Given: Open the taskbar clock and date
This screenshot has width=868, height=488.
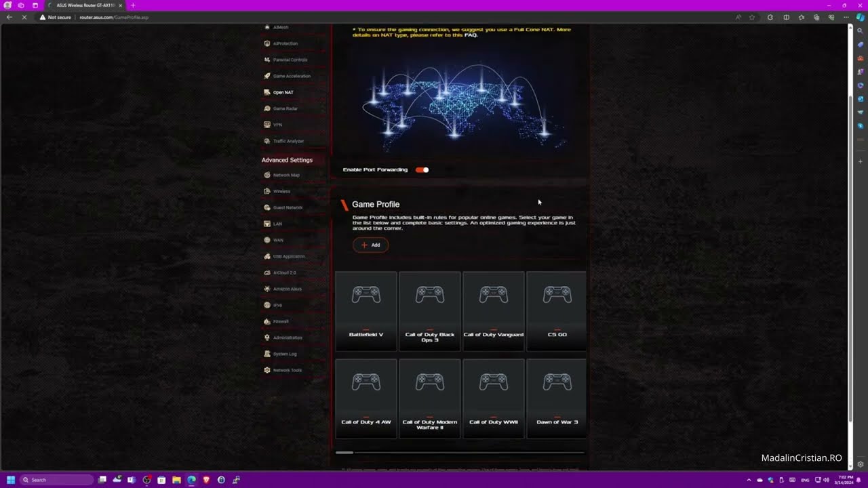Looking at the screenshot, I should [x=846, y=480].
